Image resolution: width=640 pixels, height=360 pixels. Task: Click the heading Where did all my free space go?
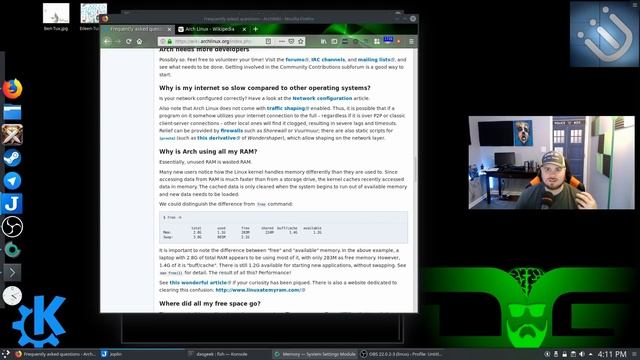[x=210, y=304]
